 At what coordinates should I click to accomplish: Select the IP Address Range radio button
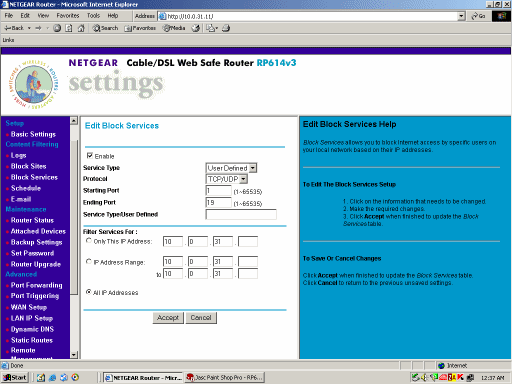[x=89, y=262]
